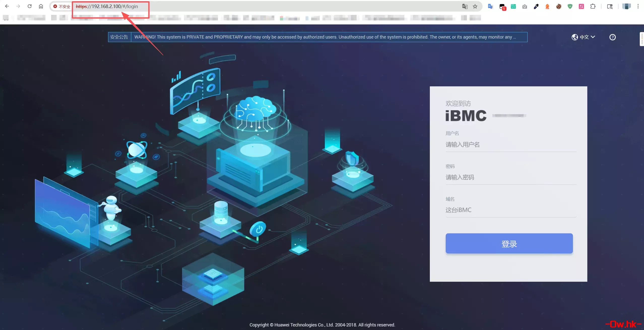
Task: Click the Huawei copyright footer text
Action: 322,325
